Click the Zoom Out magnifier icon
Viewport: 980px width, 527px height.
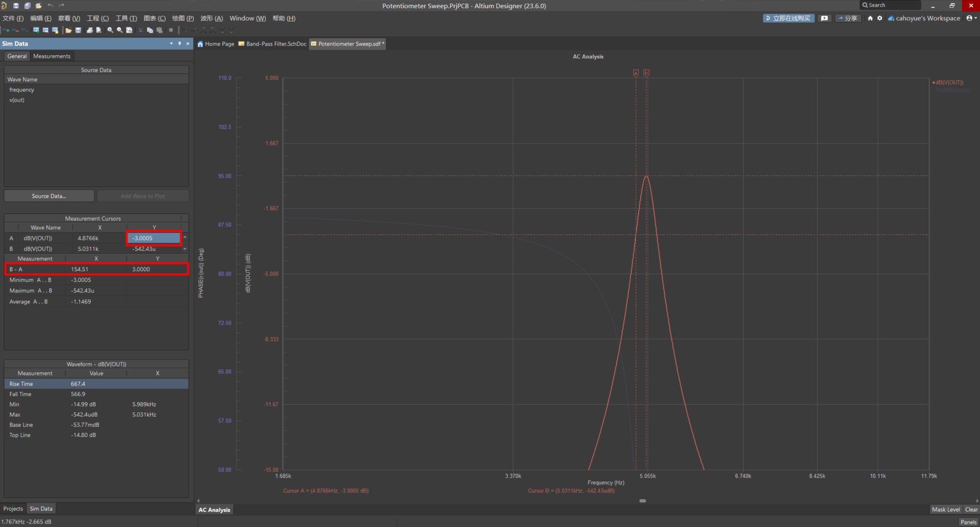[x=120, y=30]
